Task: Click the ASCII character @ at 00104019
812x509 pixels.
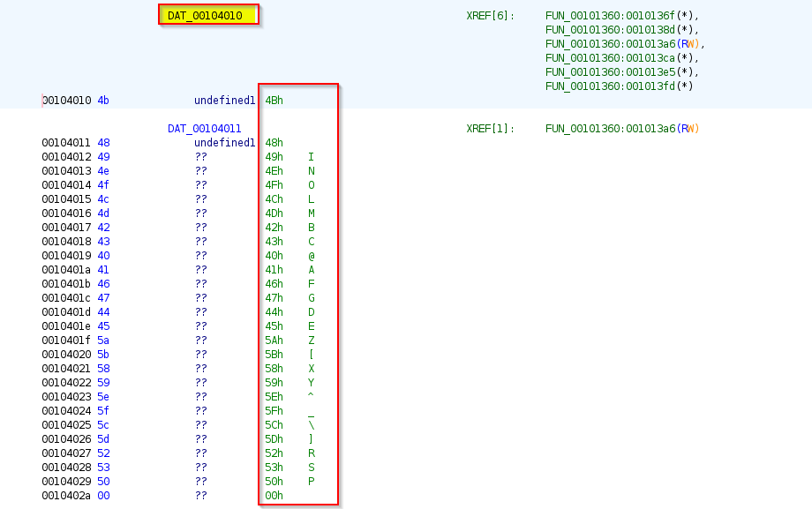Action: click(x=312, y=255)
